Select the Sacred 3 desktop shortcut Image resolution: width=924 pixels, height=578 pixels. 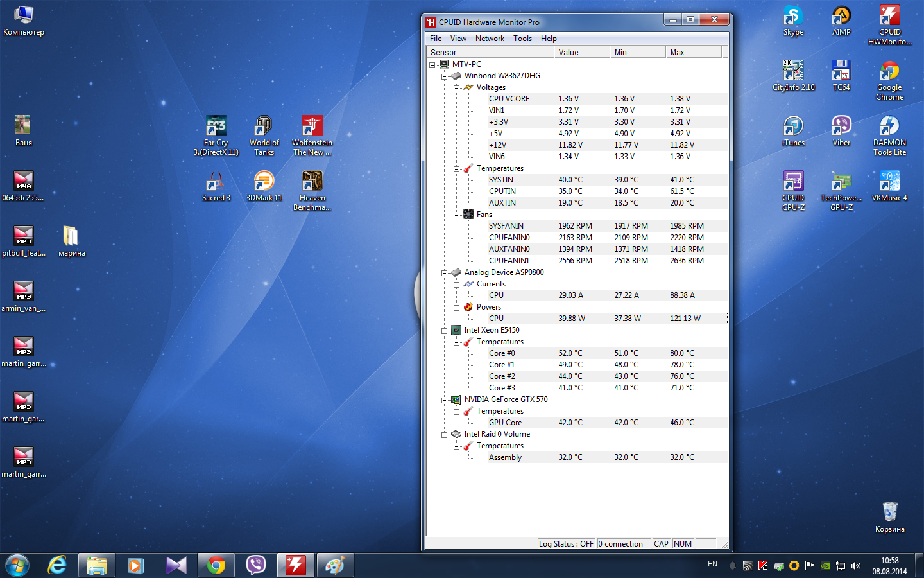click(216, 186)
